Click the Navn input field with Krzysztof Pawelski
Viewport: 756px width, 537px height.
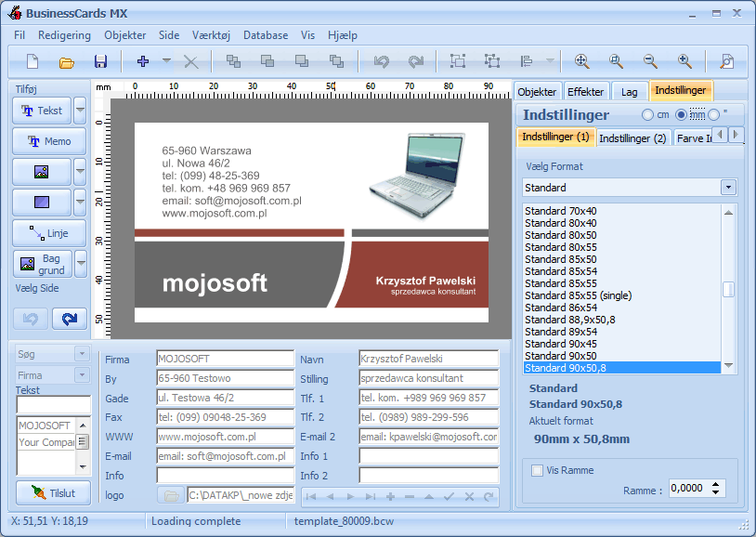pos(428,359)
